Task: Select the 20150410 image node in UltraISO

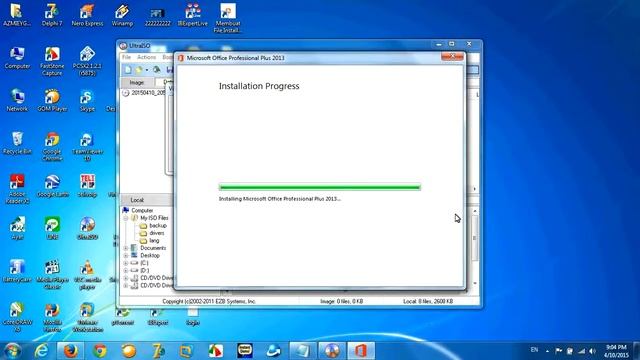Action: [144, 93]
